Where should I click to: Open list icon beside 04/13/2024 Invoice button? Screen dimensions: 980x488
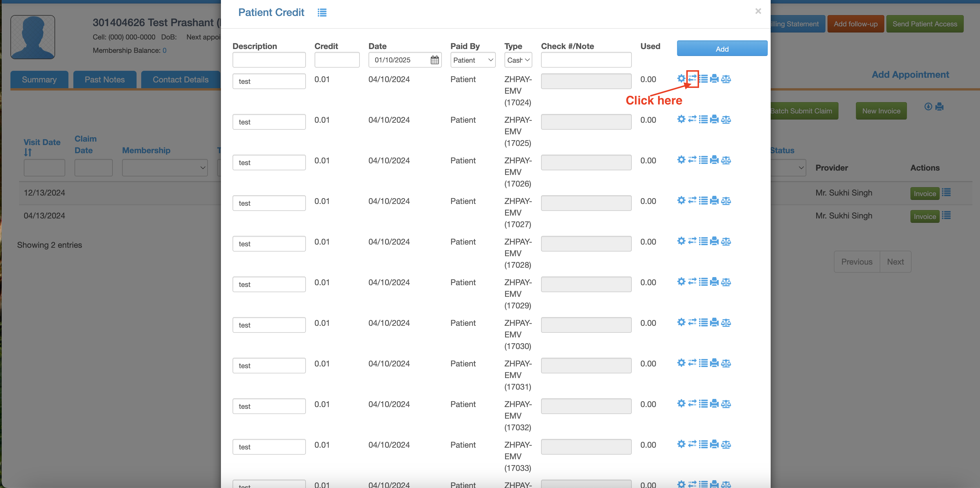[x=946, y=216]
